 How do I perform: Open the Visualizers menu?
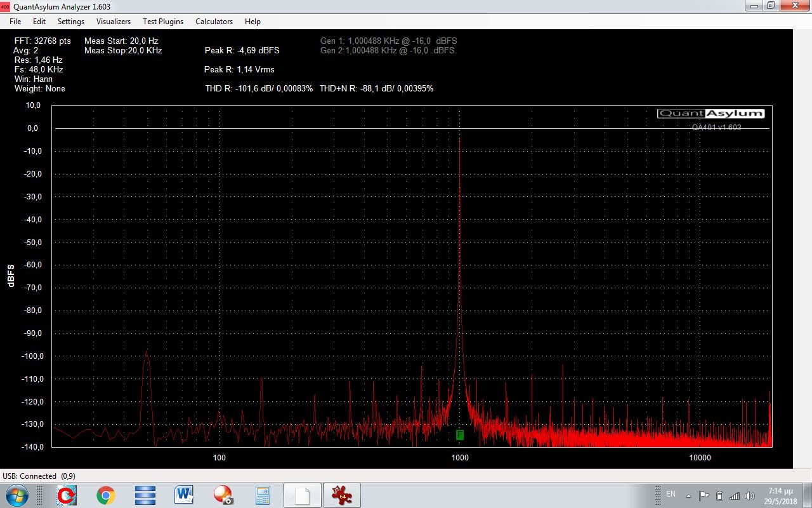click(x=114, y=22)
